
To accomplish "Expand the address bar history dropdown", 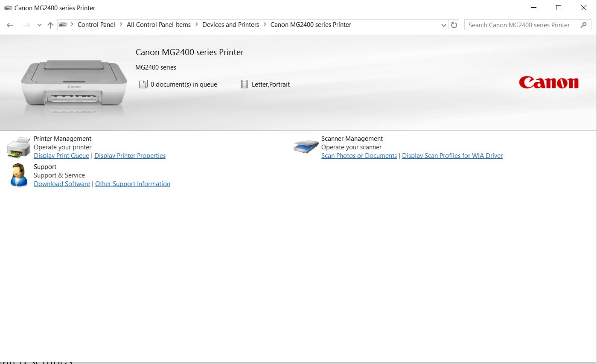I will tap(444, 25).
